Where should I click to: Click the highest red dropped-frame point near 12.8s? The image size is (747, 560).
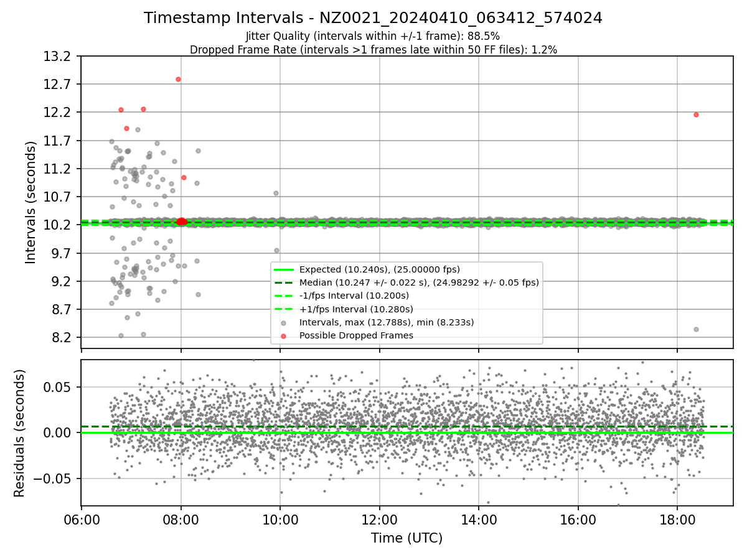[178, 79]
